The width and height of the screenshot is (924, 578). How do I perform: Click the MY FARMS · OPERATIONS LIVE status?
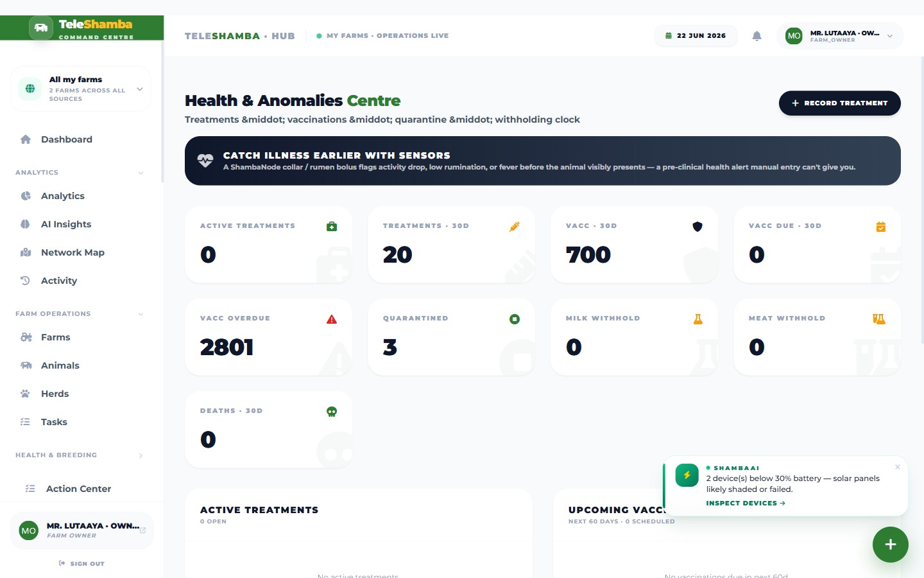382,36
